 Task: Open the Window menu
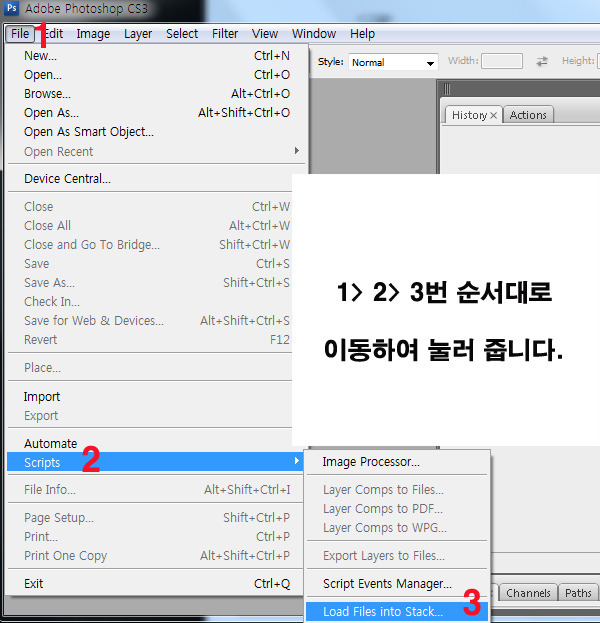(314, 34)
